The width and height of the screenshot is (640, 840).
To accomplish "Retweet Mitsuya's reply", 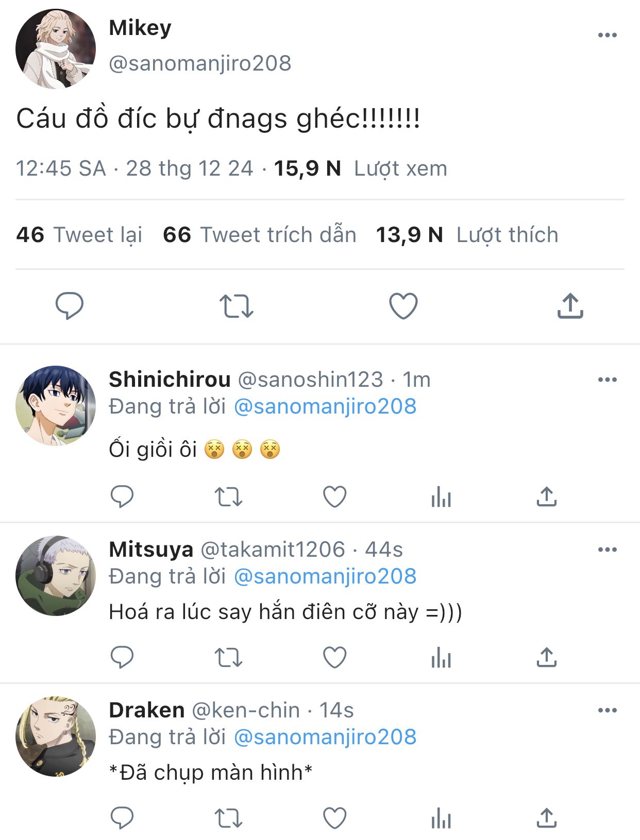I will click(x=228, y=658).
